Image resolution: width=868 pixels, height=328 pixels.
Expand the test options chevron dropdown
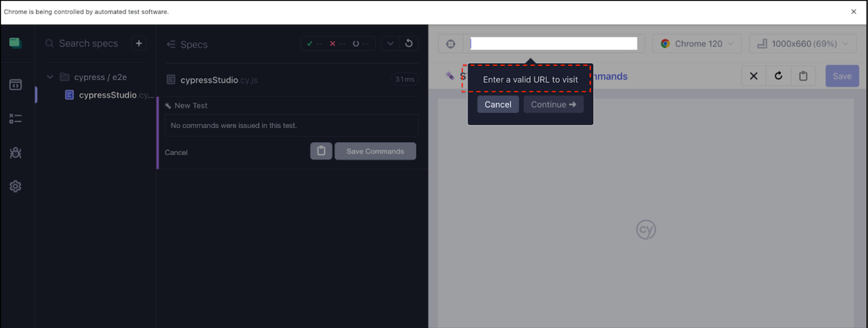tap(390, 43)
